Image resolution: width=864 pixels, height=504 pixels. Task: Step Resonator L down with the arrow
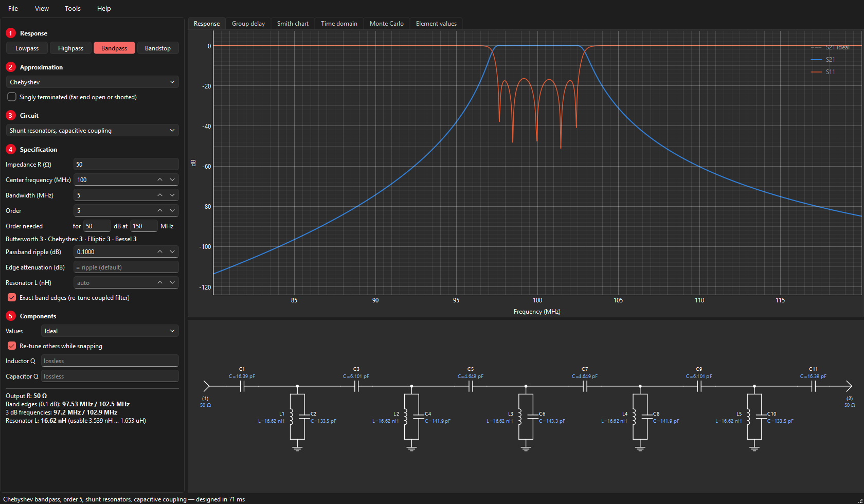[172, 282]
